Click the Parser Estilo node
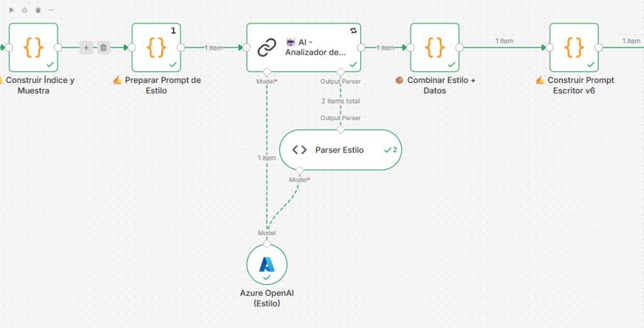The height and width of the screenshot is (328, 644). tap(339, 150)
